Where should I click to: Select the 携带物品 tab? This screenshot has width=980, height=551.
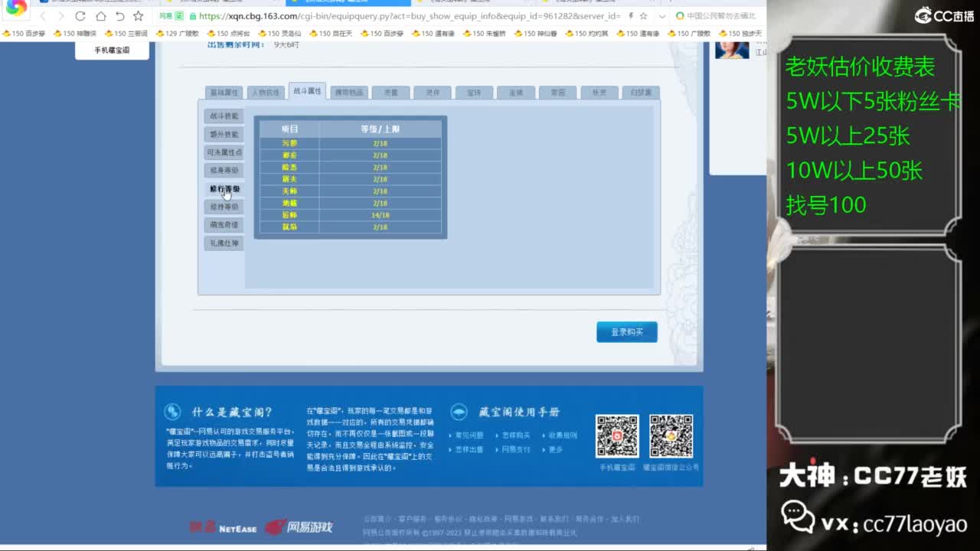tap(349, 93)
